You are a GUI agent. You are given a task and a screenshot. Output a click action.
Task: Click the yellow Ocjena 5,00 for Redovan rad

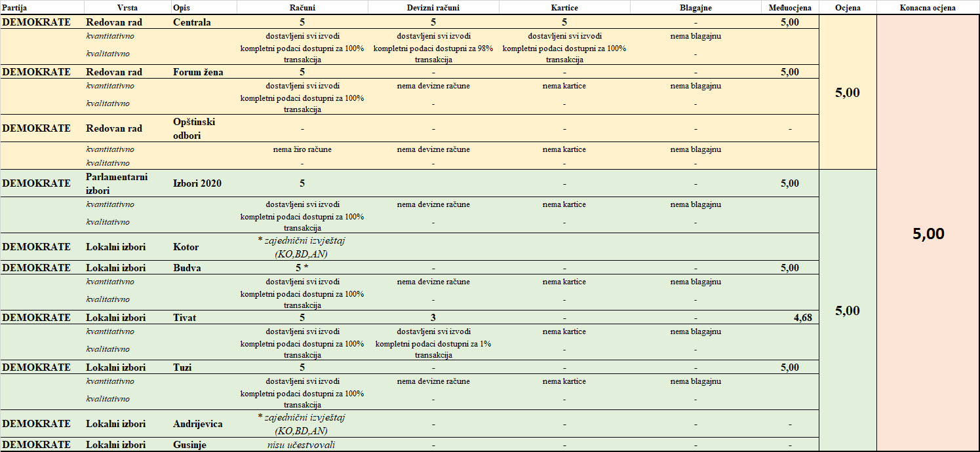pos(848,92)
